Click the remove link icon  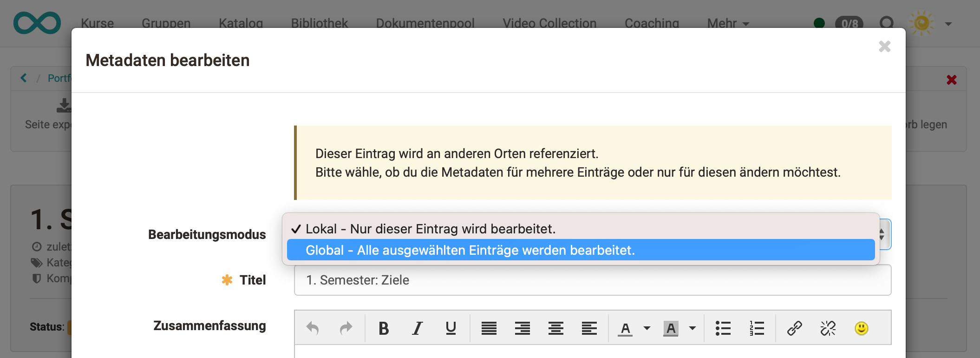[828, 328]
